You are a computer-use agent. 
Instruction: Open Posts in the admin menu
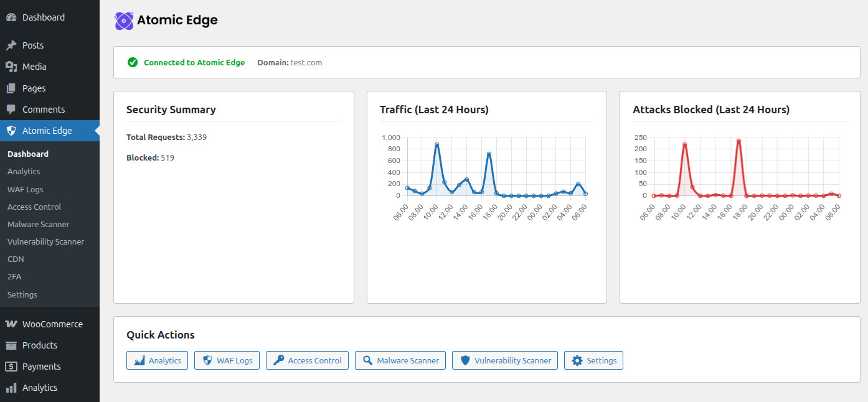pyautogui.click(x=50, y=45)
